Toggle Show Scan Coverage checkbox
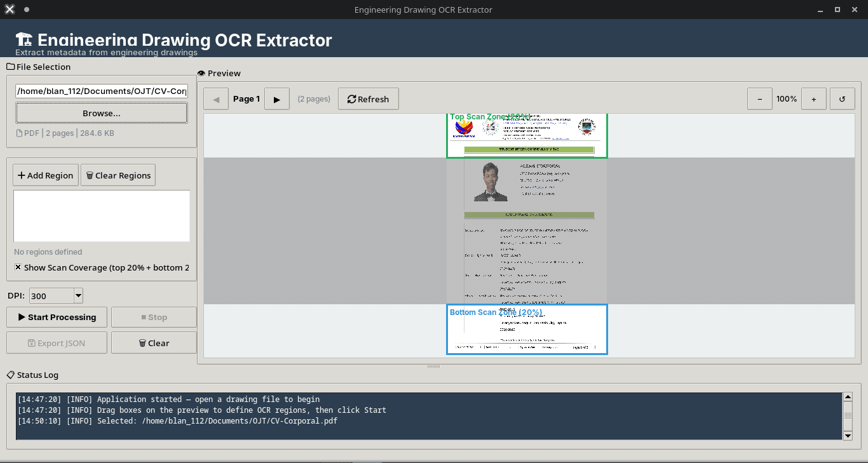Screen dimensions: 868x463 coord(18,267)
